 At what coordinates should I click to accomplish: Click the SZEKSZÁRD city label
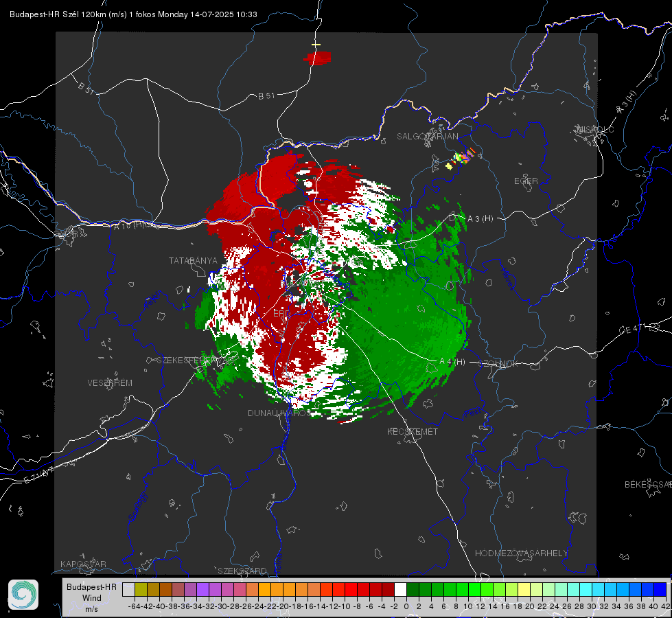pos(242,571)
